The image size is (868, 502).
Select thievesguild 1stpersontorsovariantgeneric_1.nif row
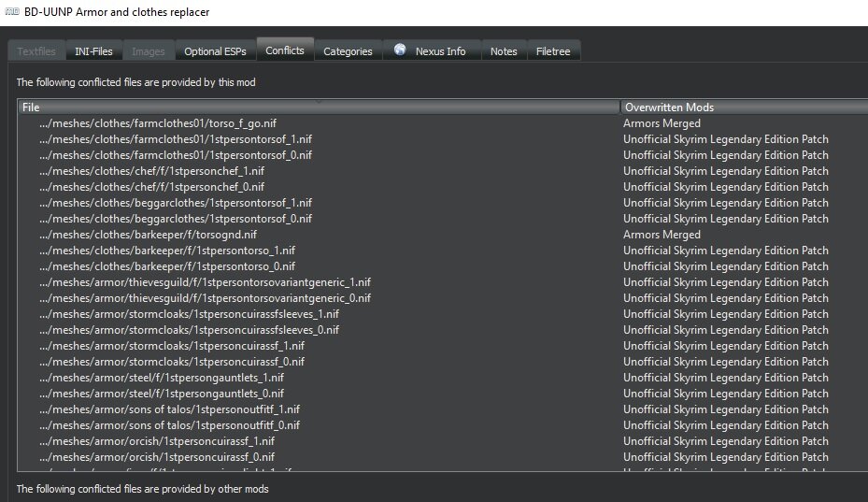(442, 282)
